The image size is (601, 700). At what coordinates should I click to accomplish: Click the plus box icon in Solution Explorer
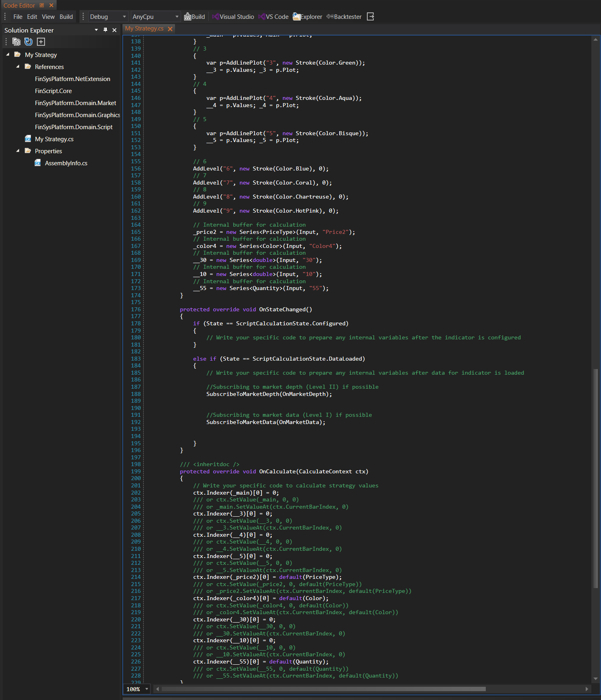[41, 42]
